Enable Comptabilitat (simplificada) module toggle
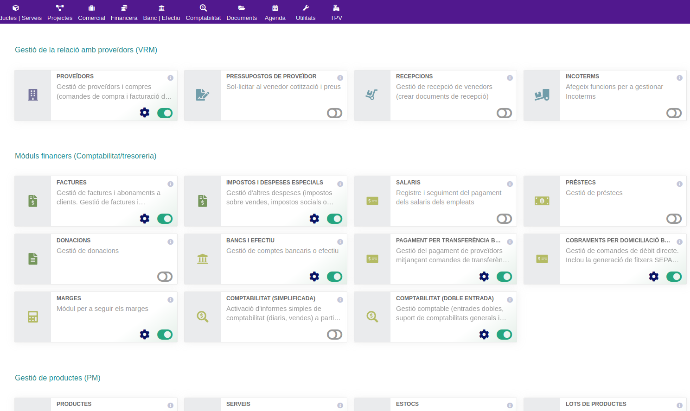Viewport: 690px width, 411px height. 335,335
